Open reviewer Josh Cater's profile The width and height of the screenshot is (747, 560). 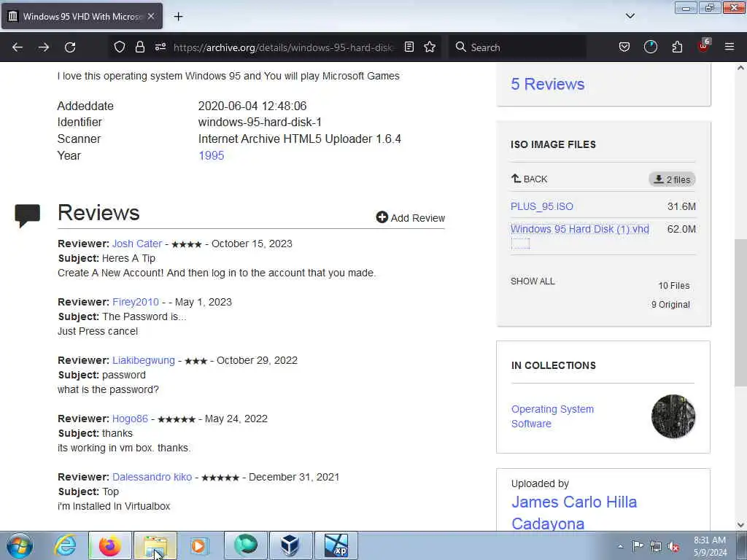(x=136, y=244)
